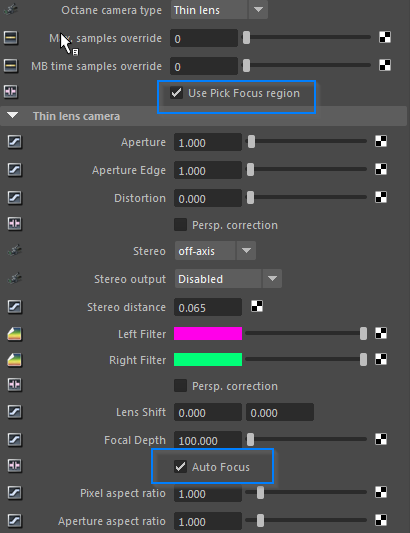Click the Pixel aspect ratio slider handle

pos(260,492)
